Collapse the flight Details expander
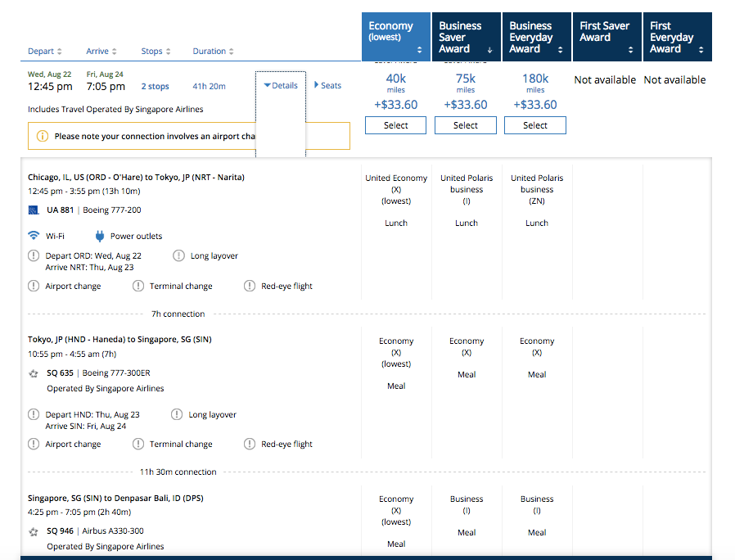This screenshot has width=735, height=560. 281,85
